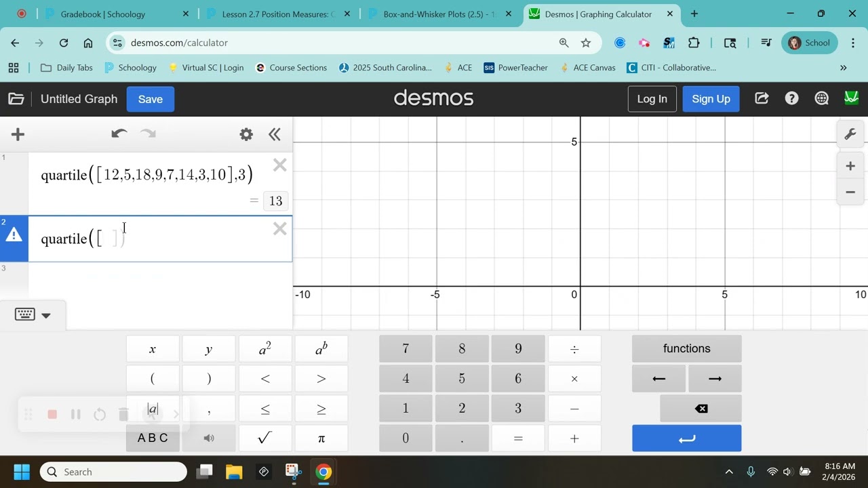Expand hidden bookmarks chevron
Image resolution: width=868 pixels, height=488 pixels.
844,68
